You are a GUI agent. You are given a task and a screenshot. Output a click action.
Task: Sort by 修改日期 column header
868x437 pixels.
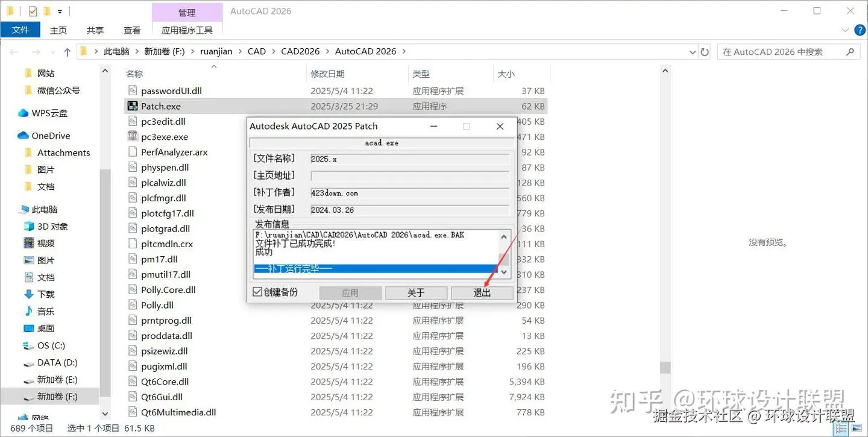[327, 74]
